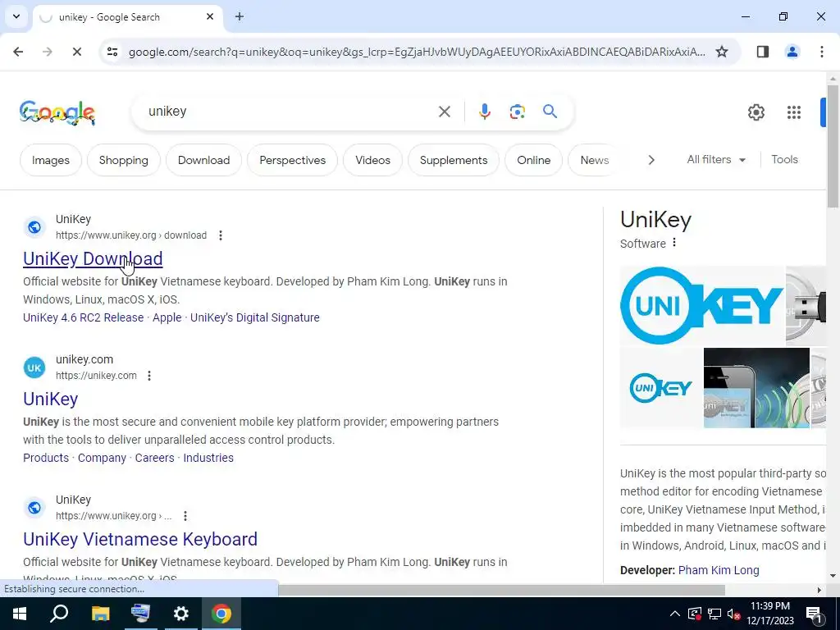This screenshot has height=630, width=840.
Task: Stop loading the page
Action: [x=76, y=52]
